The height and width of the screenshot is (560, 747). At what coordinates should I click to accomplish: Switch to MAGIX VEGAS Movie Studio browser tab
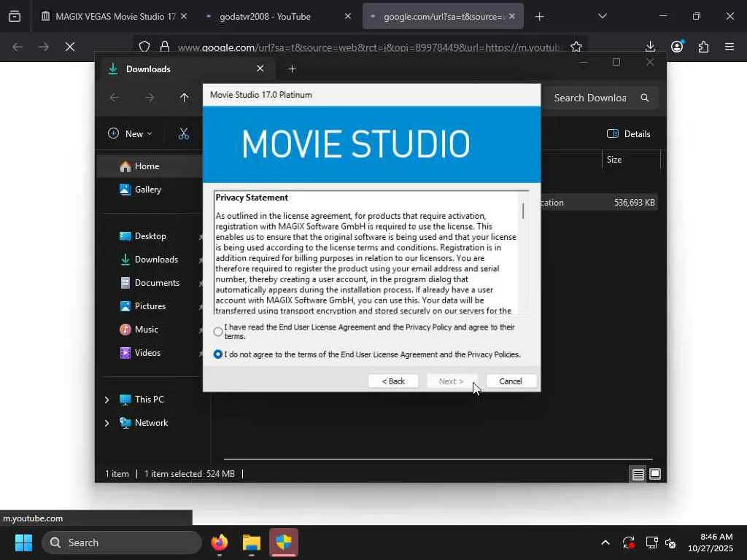(x=108, y=17)
